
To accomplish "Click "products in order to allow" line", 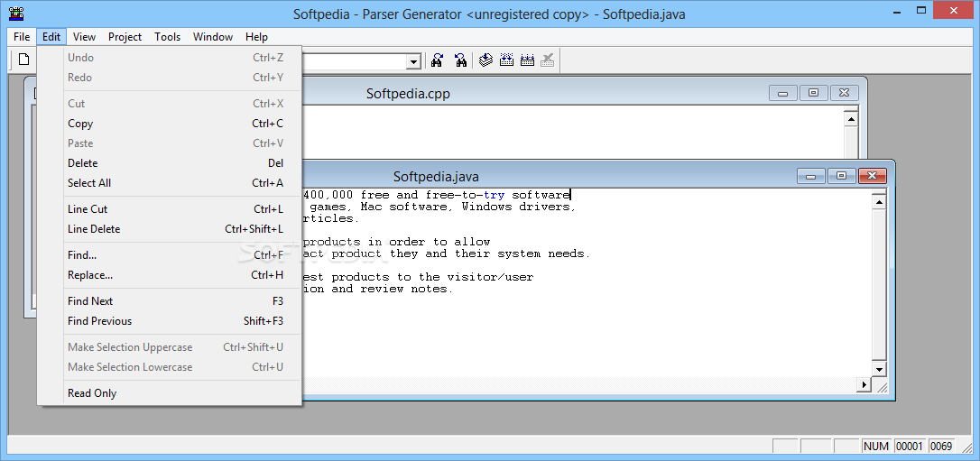I will 397,243.
